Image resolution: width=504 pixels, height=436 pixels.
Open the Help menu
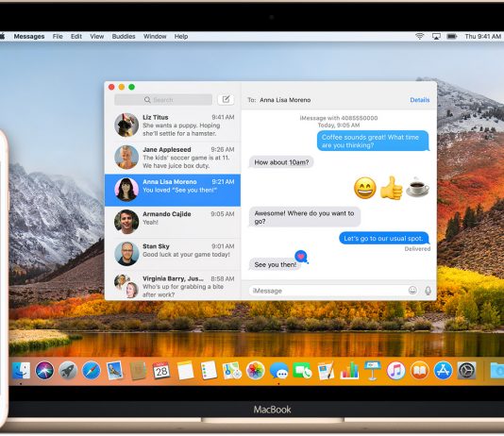181,36
